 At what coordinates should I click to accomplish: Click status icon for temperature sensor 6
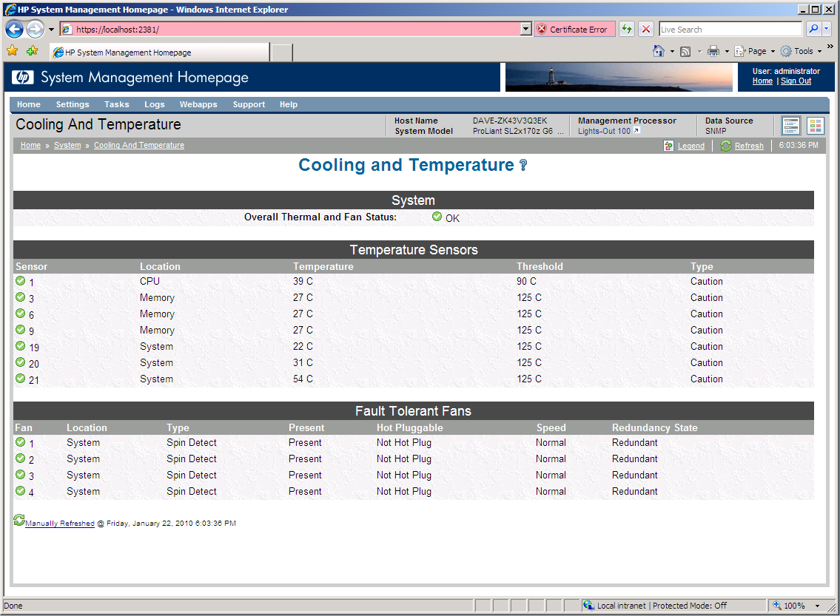pyautogui.click(x=21, y=313)
